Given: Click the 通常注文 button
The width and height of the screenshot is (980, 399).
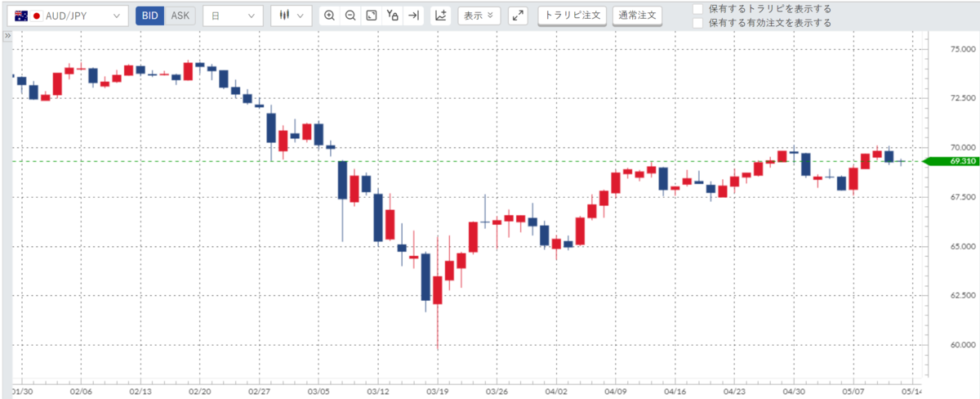Looking at the screenshot, I should point(637,15).
